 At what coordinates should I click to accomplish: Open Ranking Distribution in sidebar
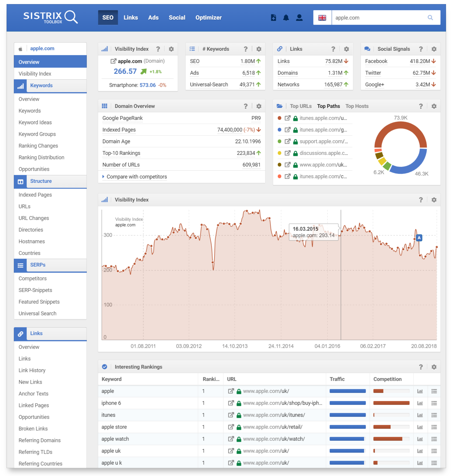point(41,157)
